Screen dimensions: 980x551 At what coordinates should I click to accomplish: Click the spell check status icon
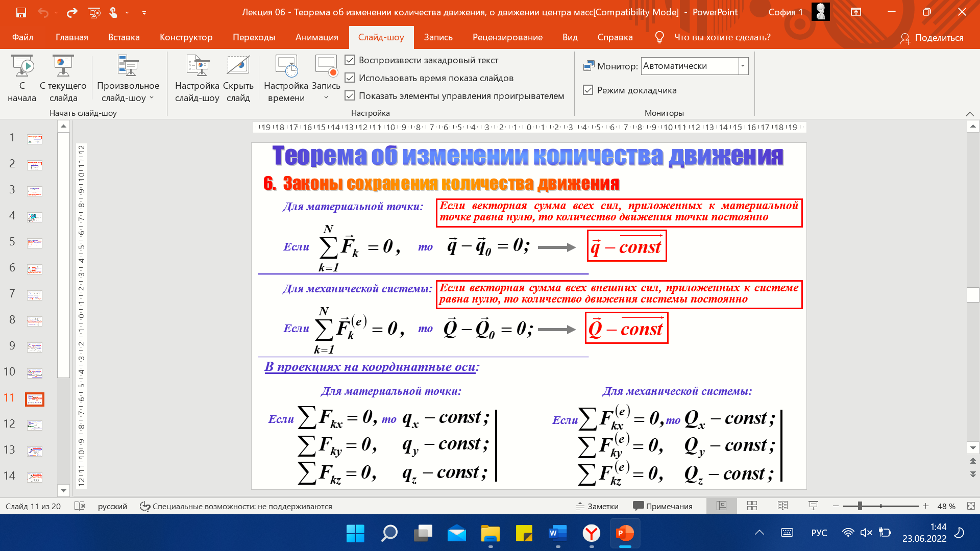click(x=80, y=506)
